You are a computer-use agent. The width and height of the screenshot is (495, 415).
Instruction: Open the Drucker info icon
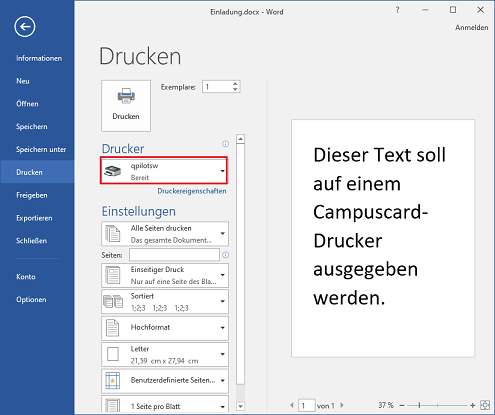click(226, 144)
